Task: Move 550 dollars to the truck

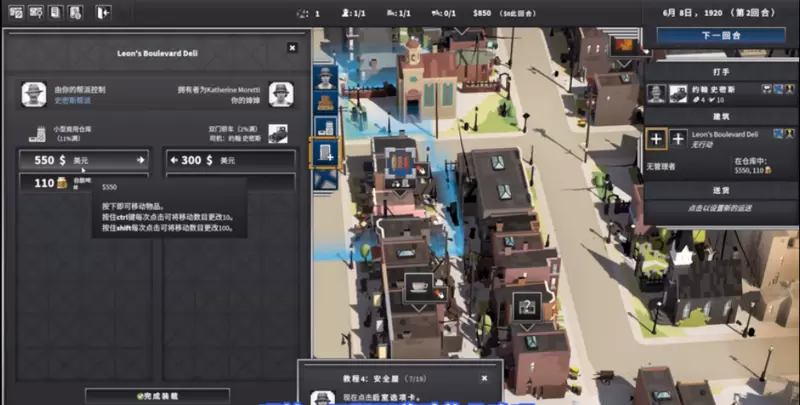Action: [x=84, y=159]
